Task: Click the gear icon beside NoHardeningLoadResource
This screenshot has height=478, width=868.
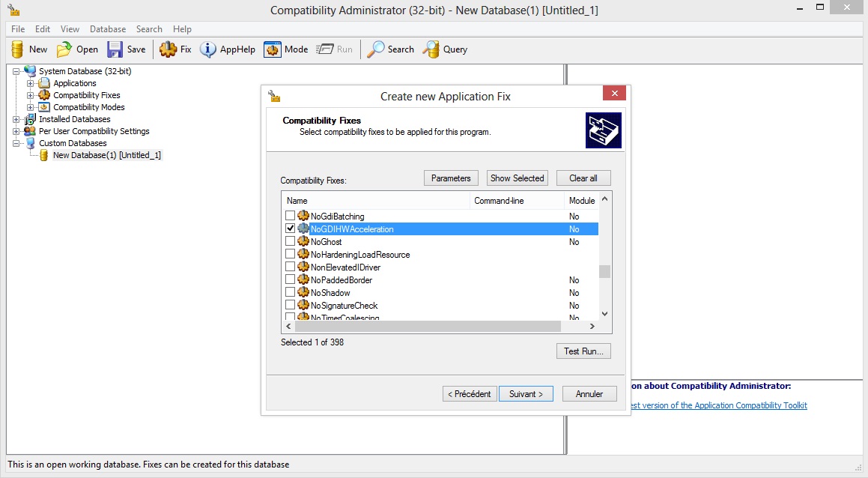Action: click(x=303, y=254)
